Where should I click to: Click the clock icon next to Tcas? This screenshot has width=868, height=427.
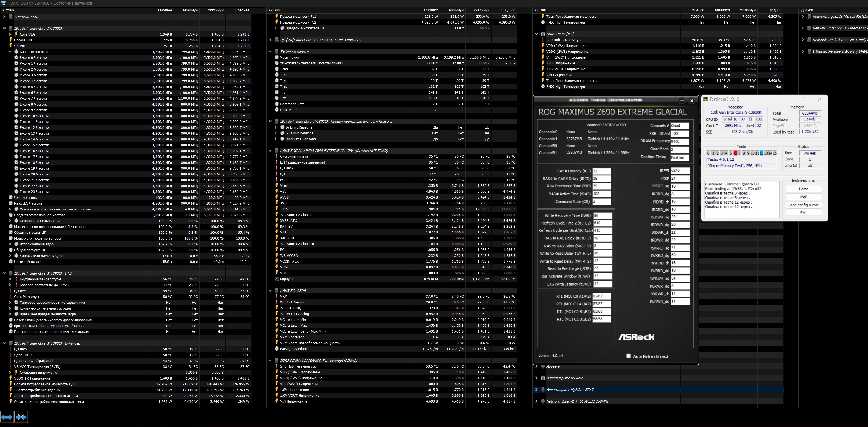tap(277, 69)
